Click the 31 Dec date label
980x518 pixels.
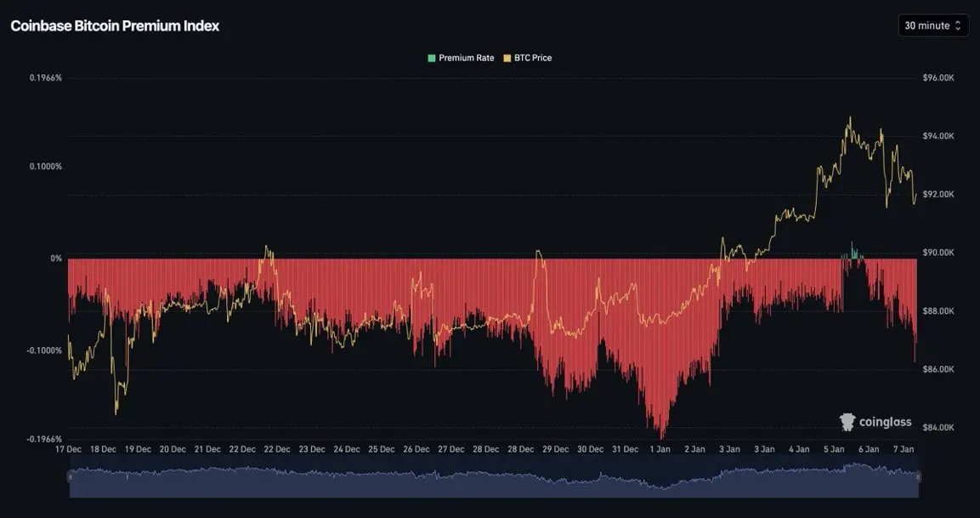click(x=625, y=449)
